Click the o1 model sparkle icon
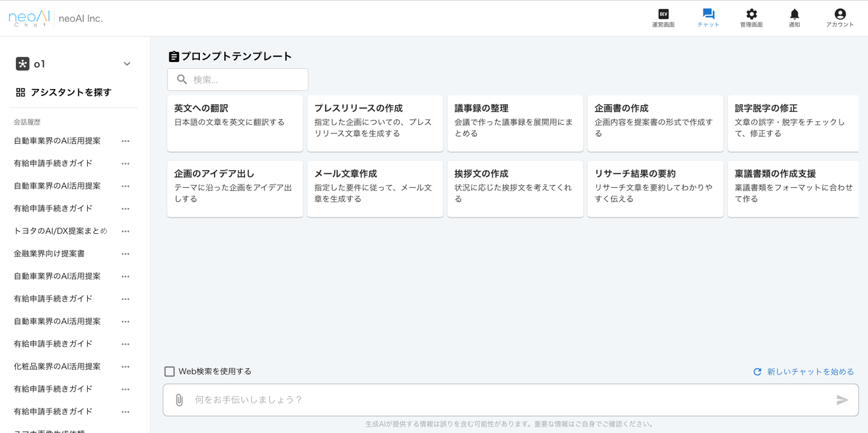This screenshot has width=868, height=433. [x=23, y=64]
